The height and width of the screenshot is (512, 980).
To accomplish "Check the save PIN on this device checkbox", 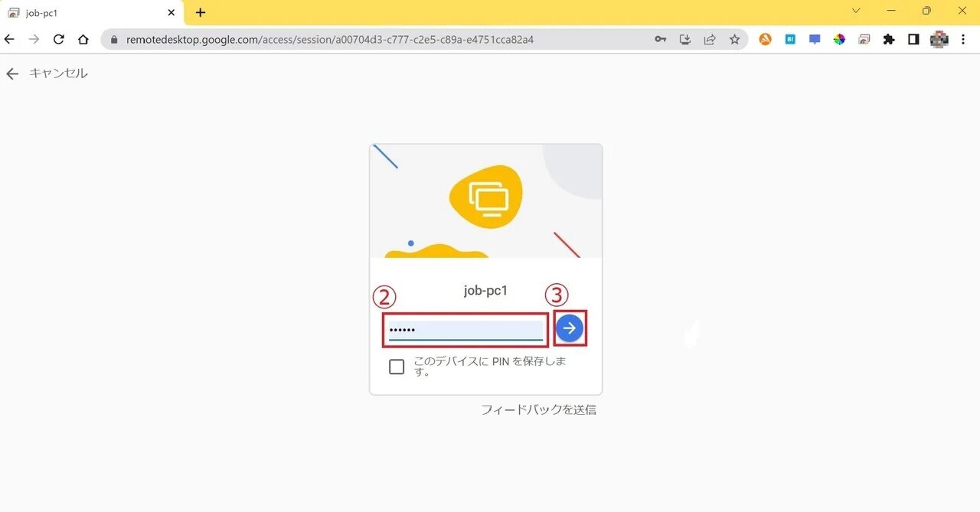I will tap(397, 367).
